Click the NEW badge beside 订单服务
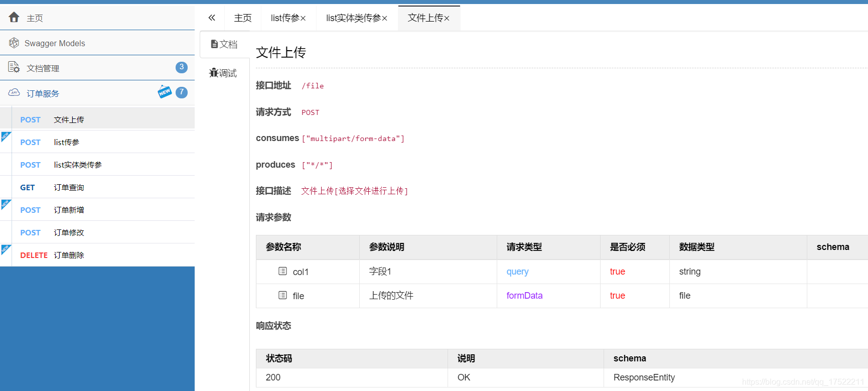The height and width of the screenshot is (391, 868). coord(165,92)
